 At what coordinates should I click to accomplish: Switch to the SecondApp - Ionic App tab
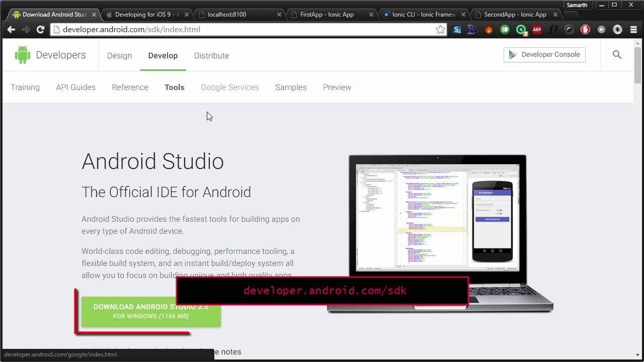click(516, 15)
